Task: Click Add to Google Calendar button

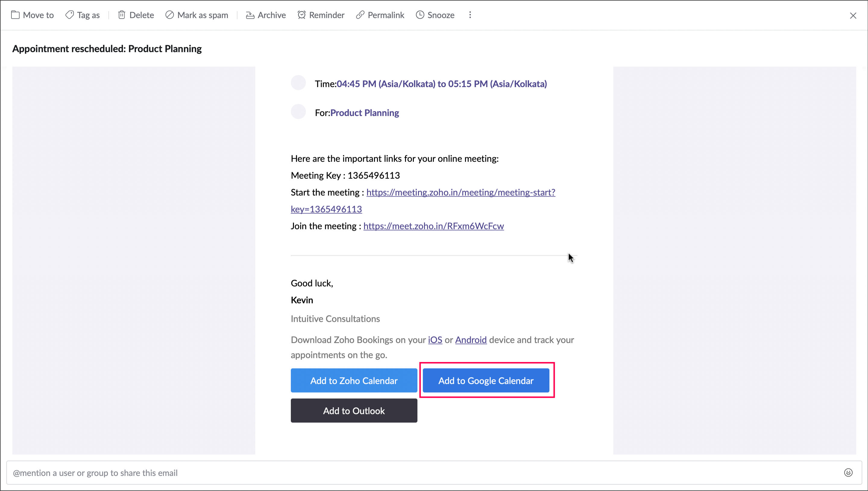Action: 486,380
